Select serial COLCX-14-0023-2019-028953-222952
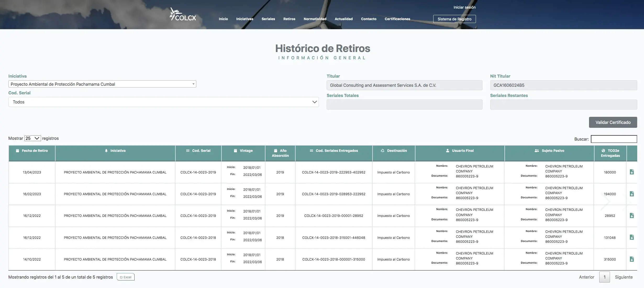The width and height of the screenshot is (644, 288). click(x=334, y=194)
